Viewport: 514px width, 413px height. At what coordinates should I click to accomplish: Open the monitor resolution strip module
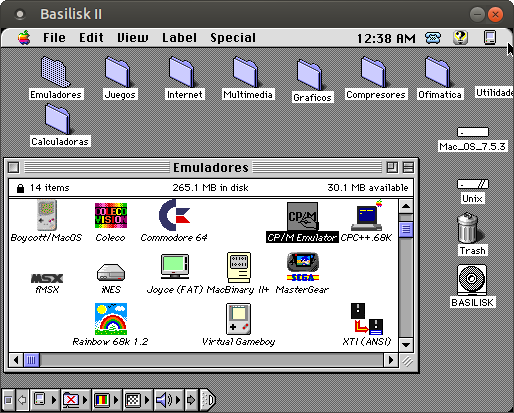coord(137,399)
